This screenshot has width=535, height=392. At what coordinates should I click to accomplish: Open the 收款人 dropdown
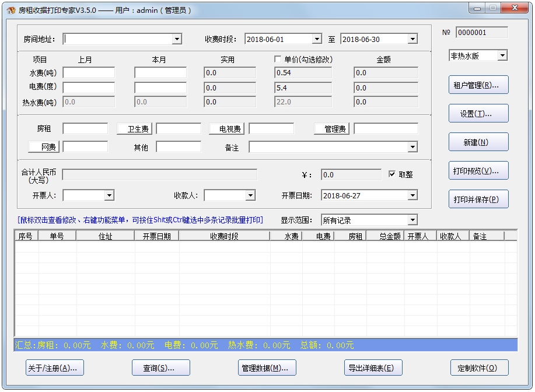250,195
